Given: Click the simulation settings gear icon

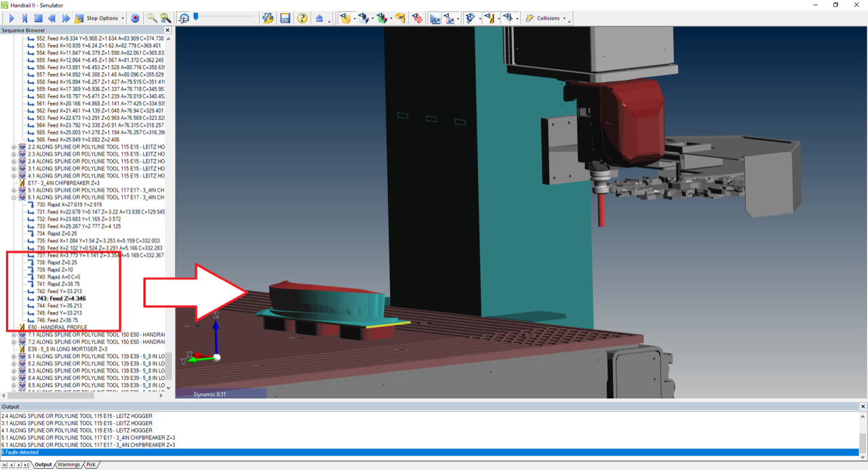Looking at the screenshot, I should click(x=268, y=18).
